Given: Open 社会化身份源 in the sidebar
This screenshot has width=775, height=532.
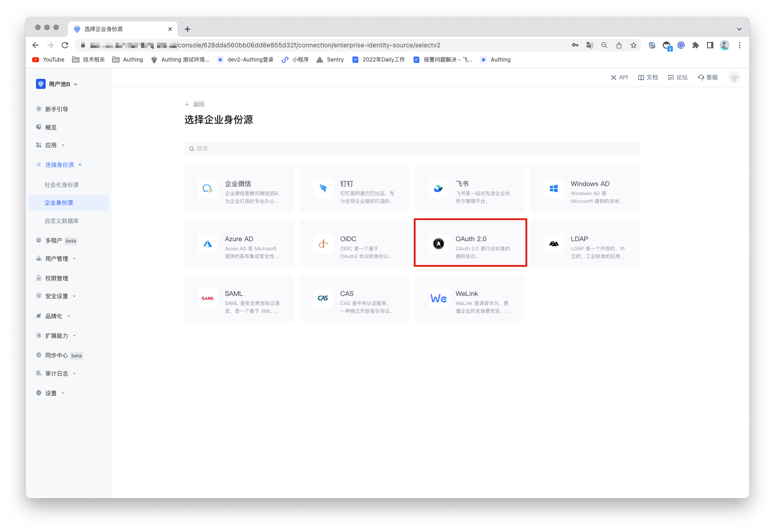Looking at the screenshot, I should coord(62,185).
